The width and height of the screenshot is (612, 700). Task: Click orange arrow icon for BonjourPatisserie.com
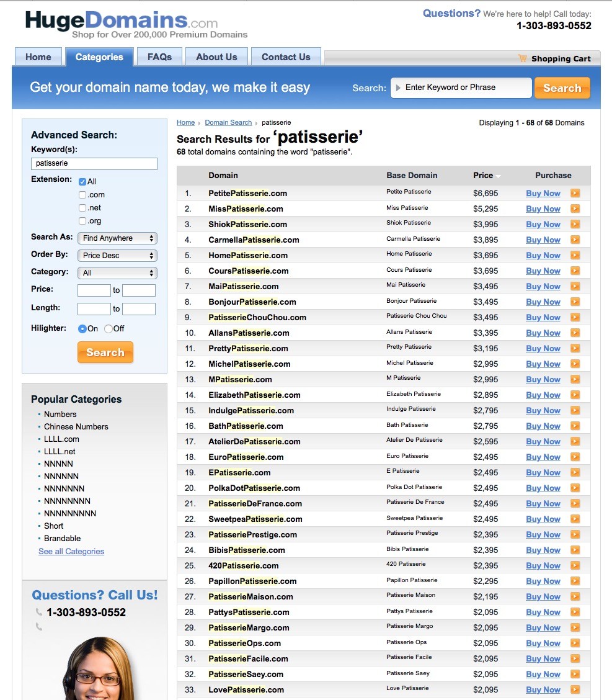pyautogui.click(x=575, y=302)
